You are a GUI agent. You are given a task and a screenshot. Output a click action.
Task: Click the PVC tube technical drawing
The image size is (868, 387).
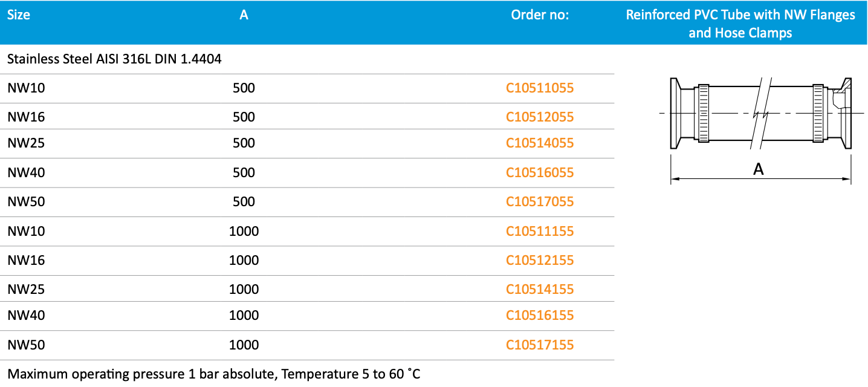click(760, 113)
